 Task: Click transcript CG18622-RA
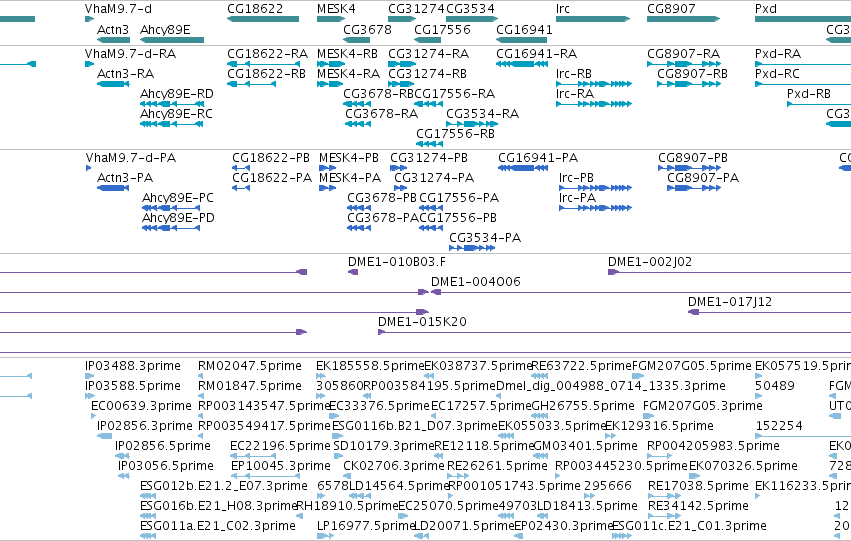click(263, 64)
